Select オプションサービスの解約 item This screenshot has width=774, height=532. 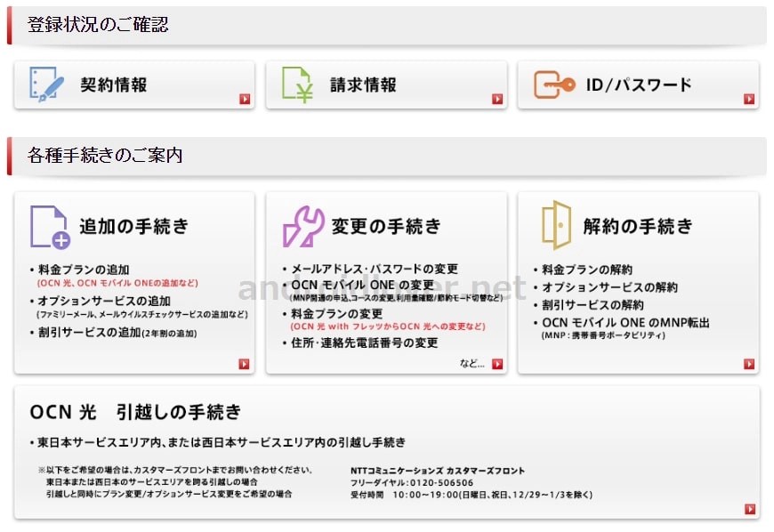609,287
